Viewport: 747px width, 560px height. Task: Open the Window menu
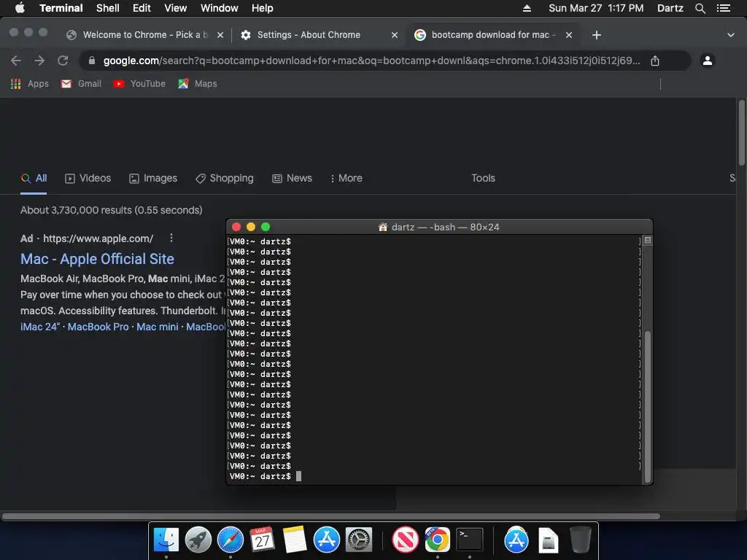click(219, 8)
